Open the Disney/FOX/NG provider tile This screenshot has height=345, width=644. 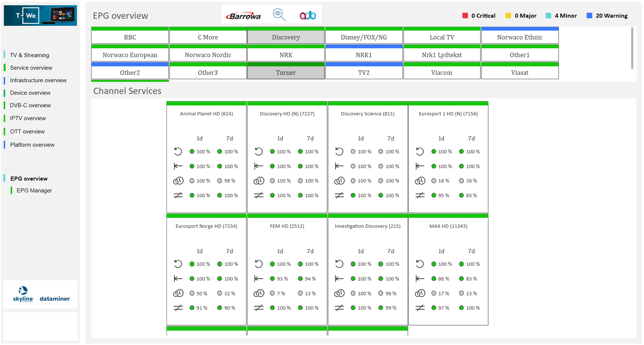click(364, 35)
